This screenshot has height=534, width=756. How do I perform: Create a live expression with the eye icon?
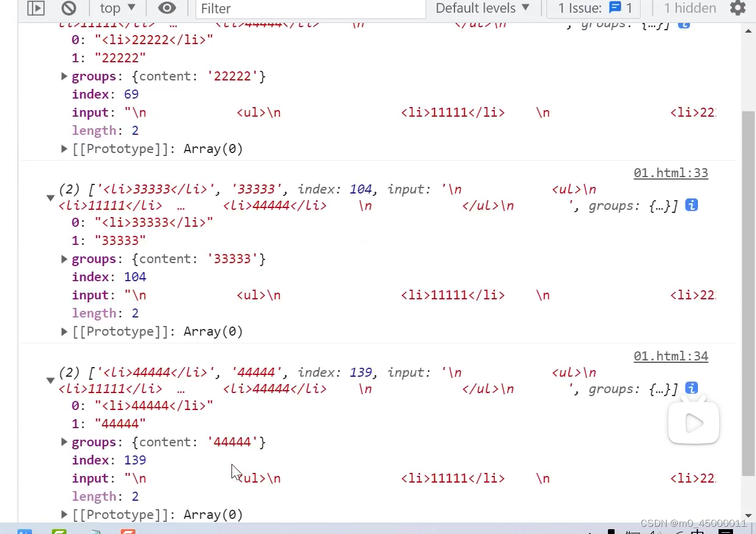tap(167, 8)
